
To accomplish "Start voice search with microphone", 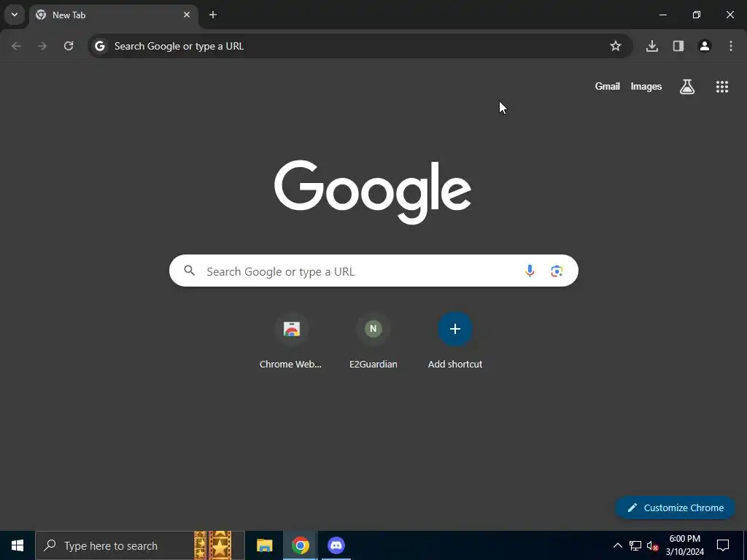I will coord(530,271).
